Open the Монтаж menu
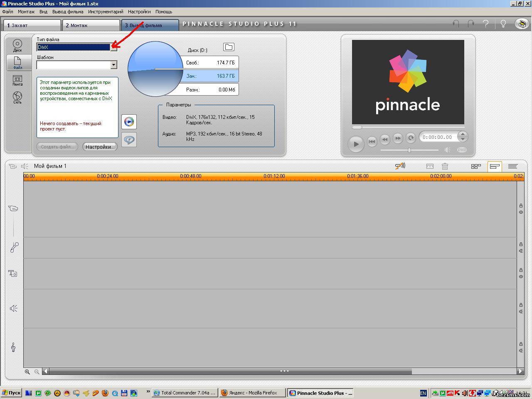Image resolution: width=532 pixels, height=399 pixels. tap(26, 12)
